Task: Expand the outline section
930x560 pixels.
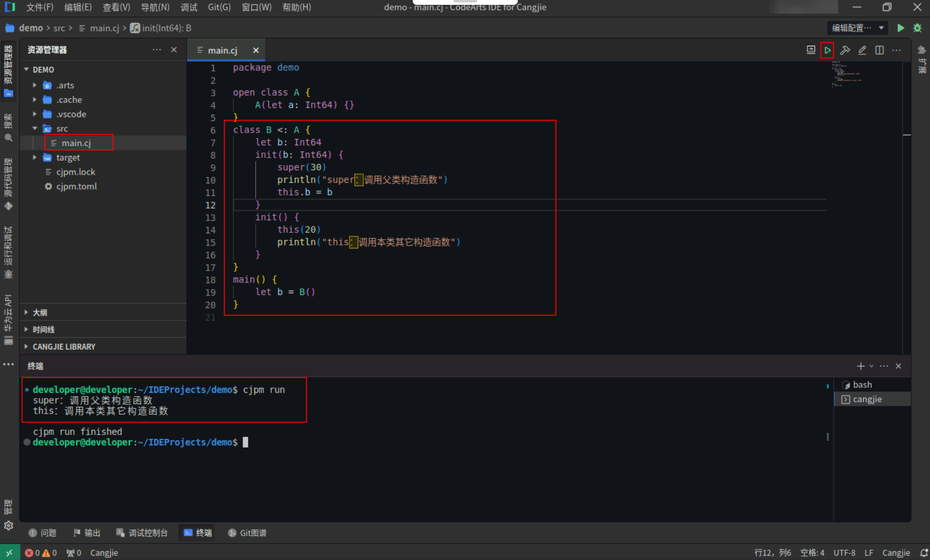Action: pyautogui.click(x=103, y=313)
